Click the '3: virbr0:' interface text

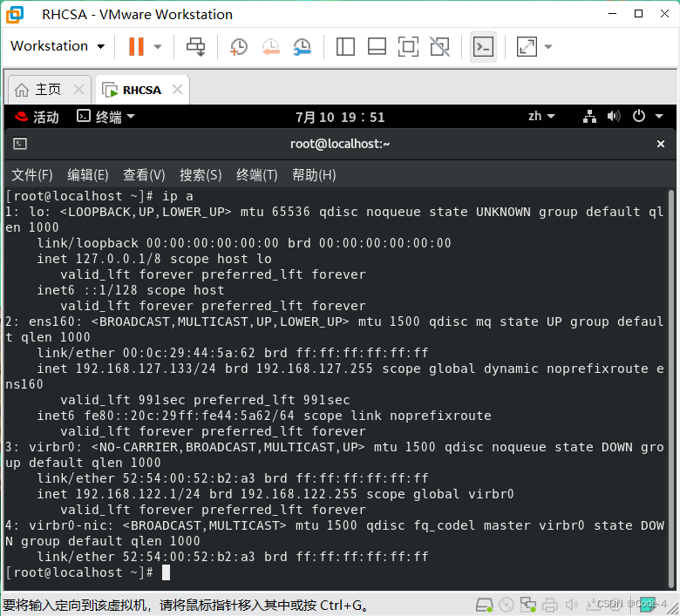44,447
